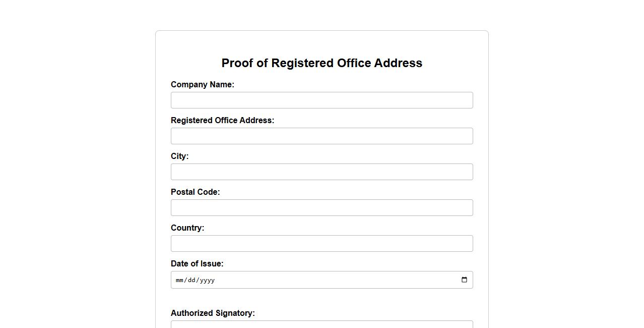
Task: Click into the City input field
Action: pyautogui.click(x=321, y=172)
